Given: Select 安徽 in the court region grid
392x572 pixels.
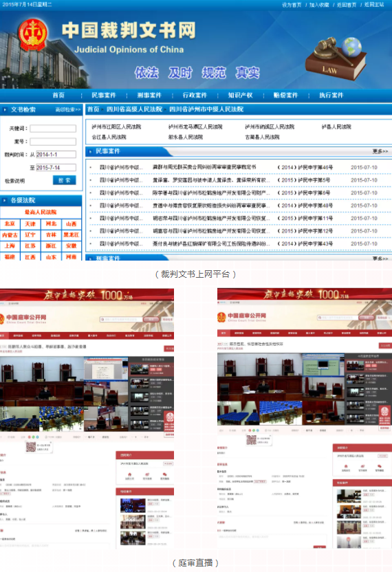Looking at the screenshot, I should pyautogui.click(x=71, y=246).
